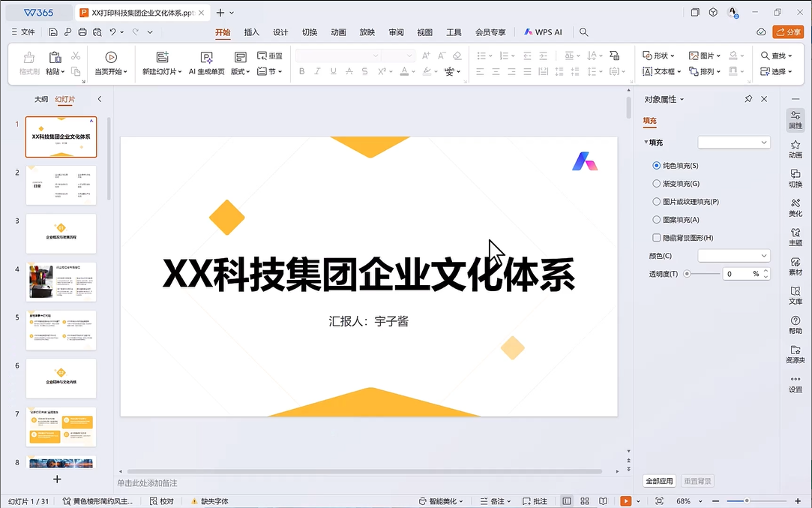Click the 透明度 transparency slider
Screen dimensions: 812x508
point(700,274)
